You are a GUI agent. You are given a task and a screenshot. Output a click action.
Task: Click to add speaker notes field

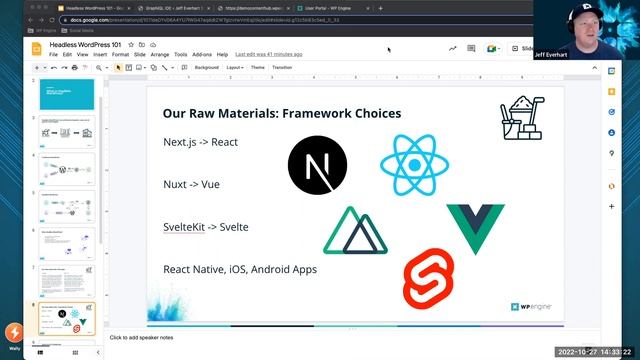pyautogui.click(x=141, y=338)
